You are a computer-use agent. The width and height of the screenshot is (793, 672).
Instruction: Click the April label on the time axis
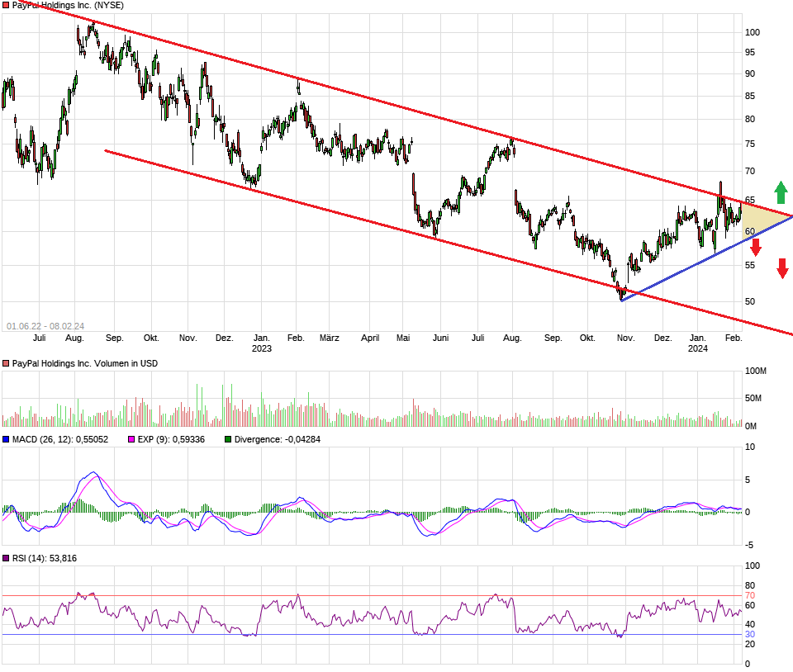tap(370, 338)
